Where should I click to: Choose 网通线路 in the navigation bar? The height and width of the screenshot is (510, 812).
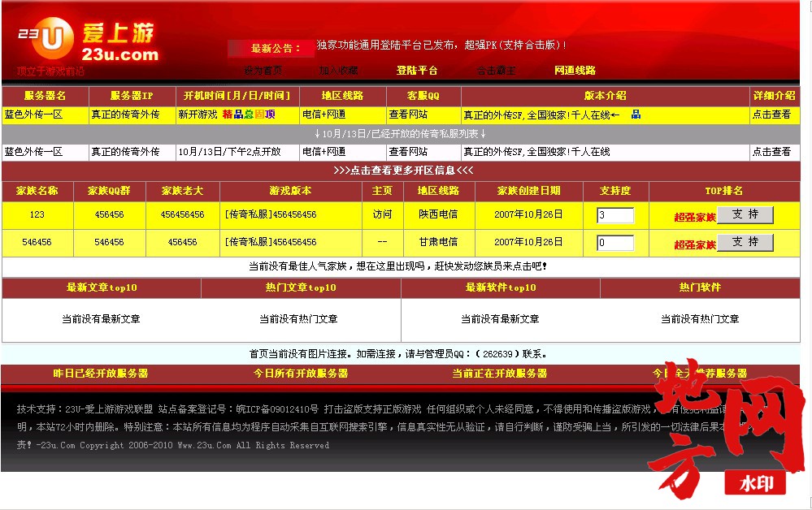pos(575,71)
